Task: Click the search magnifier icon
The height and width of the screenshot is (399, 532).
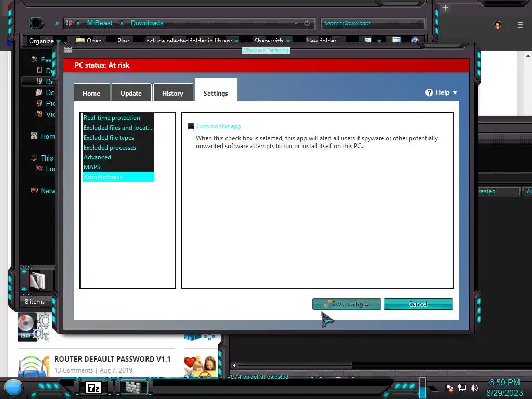Action: pos(420,23)
